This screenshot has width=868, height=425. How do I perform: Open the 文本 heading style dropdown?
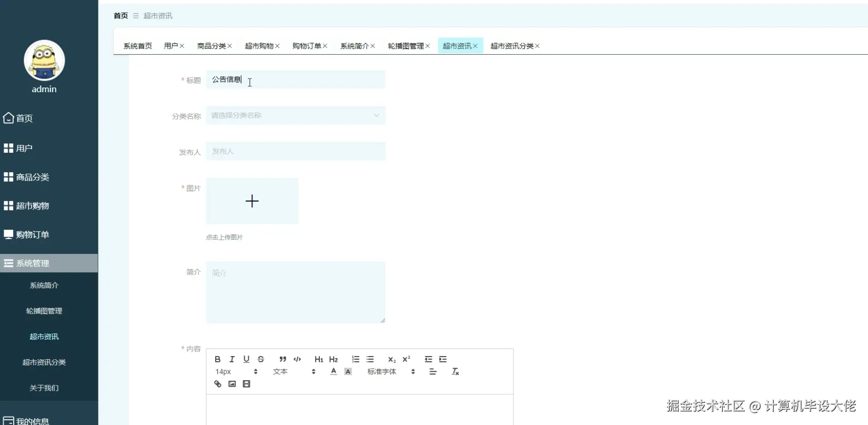[x=294, y=371]
